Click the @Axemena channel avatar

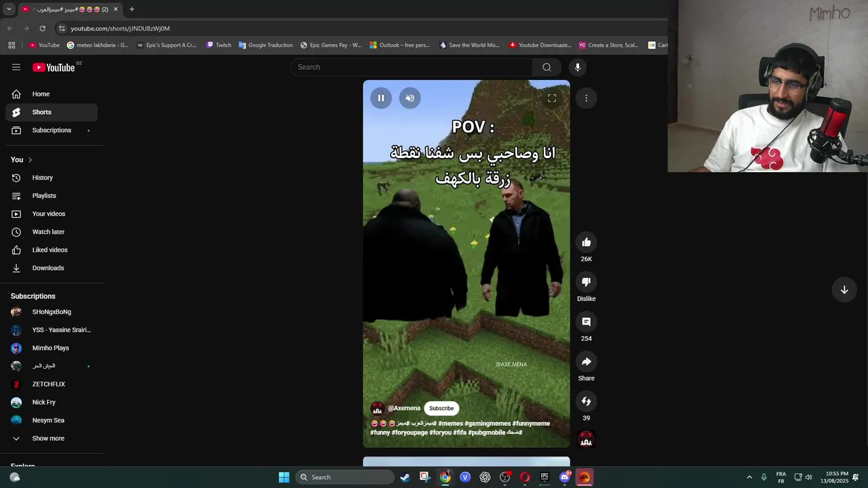click(378, 409)
